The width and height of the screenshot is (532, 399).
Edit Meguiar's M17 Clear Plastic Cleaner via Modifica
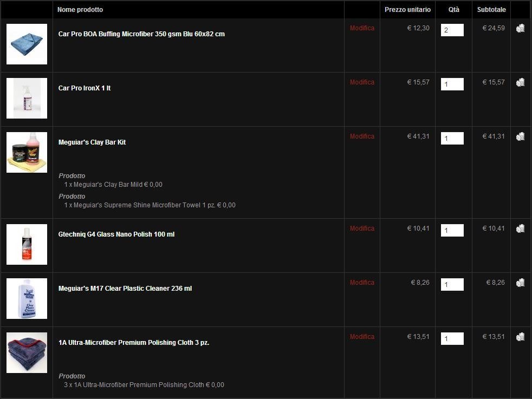point(362,283)
